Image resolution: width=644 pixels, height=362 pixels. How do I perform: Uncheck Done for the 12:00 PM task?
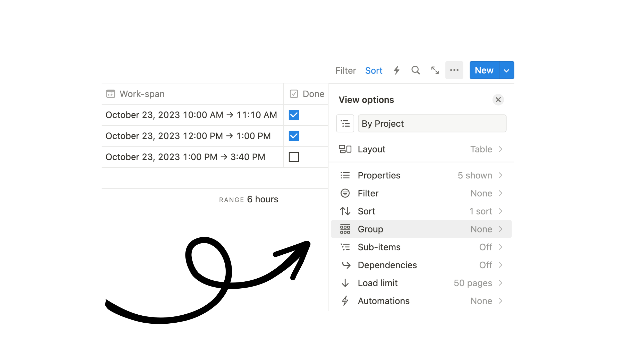pos(293,136)
